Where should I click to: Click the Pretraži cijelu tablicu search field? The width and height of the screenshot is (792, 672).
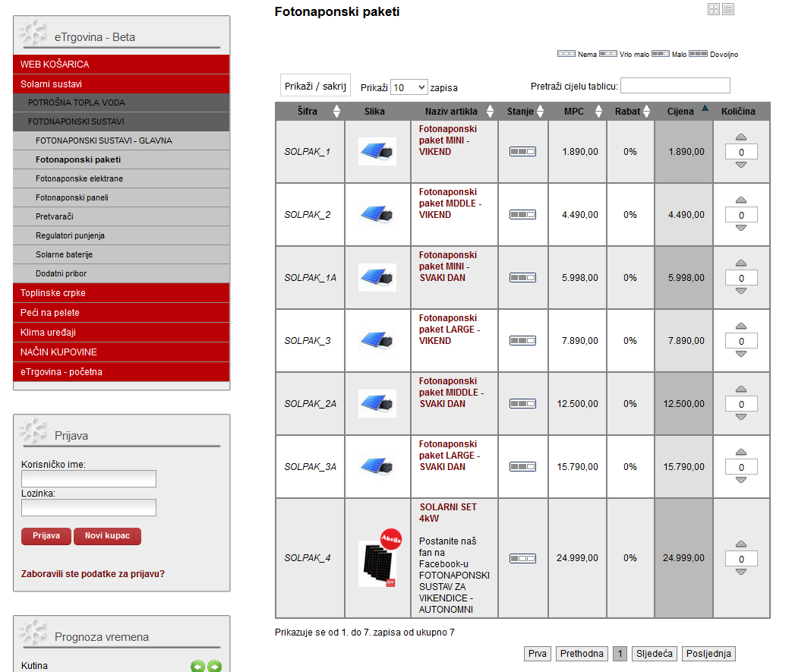675,86
